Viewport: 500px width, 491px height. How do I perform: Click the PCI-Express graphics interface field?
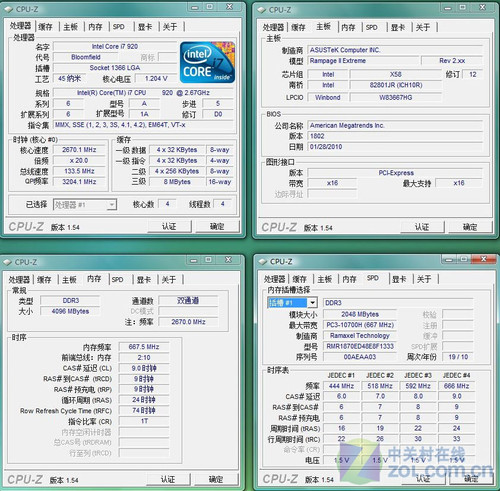[395, 173]
